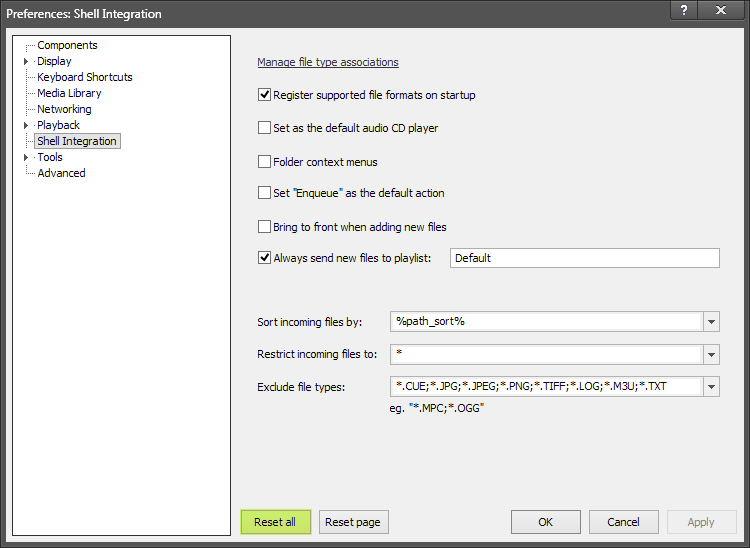Expand the Playback tree node

coord(26,125)
